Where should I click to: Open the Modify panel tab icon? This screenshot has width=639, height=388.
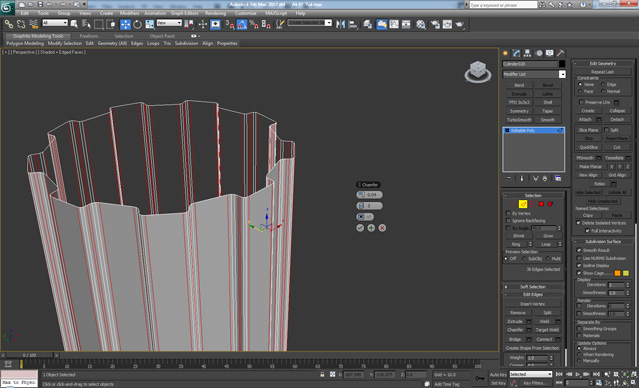(516, 53)
